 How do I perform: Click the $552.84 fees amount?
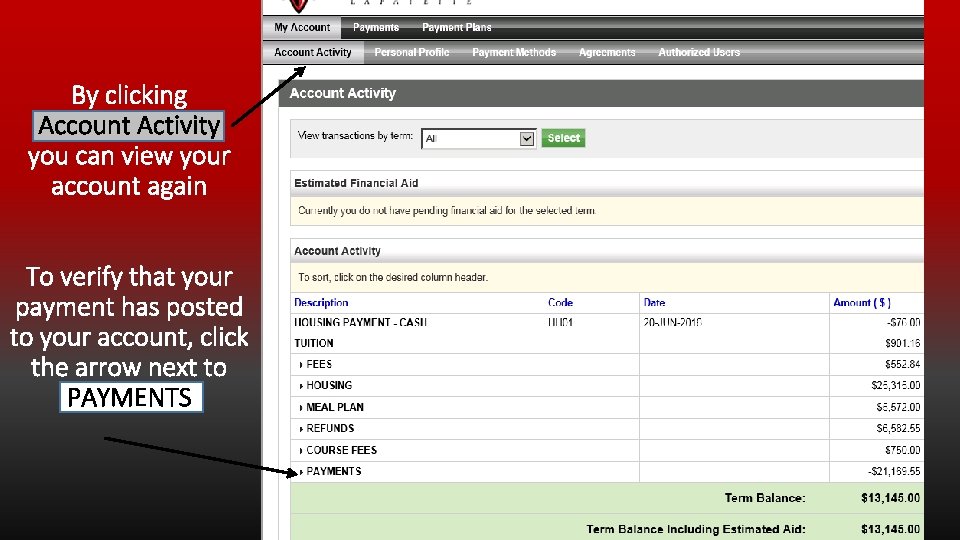coord(902,364)
